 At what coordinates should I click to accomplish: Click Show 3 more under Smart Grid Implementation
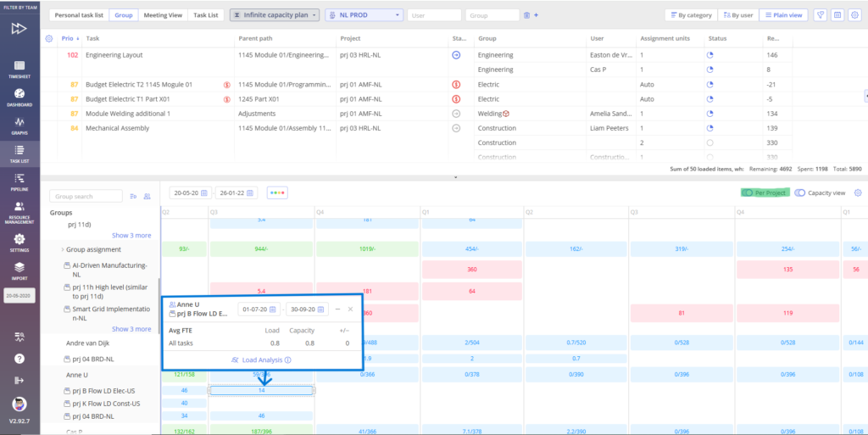131,329
